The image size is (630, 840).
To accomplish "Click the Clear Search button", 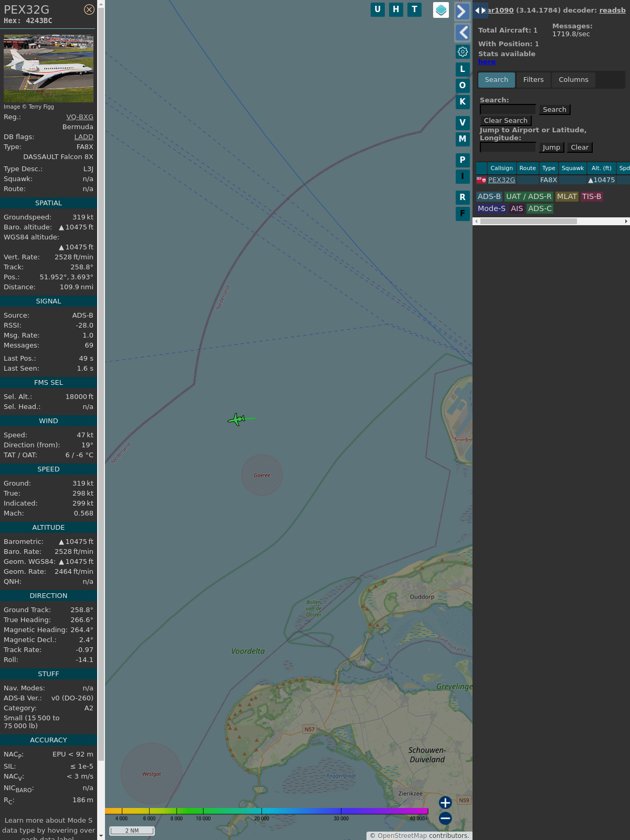I will point(506,121).
